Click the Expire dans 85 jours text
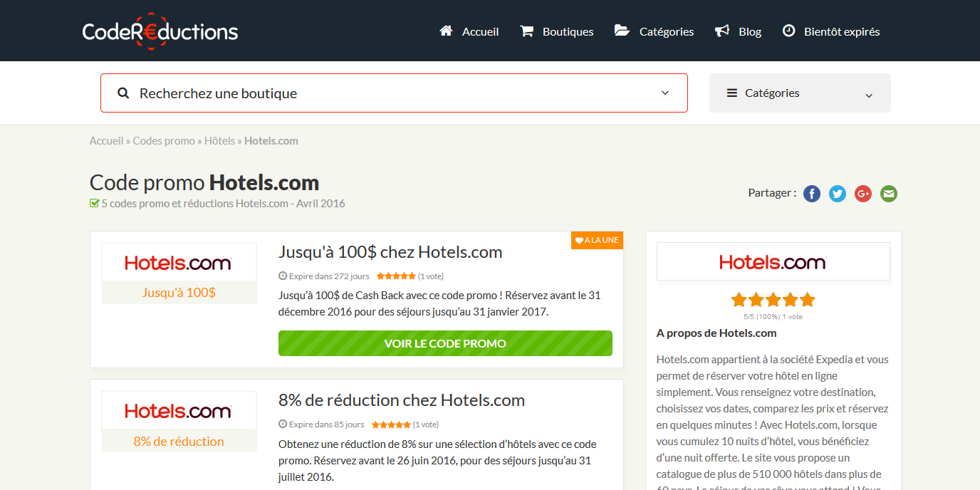Screen dimensions: 980x490 point(327,424)
